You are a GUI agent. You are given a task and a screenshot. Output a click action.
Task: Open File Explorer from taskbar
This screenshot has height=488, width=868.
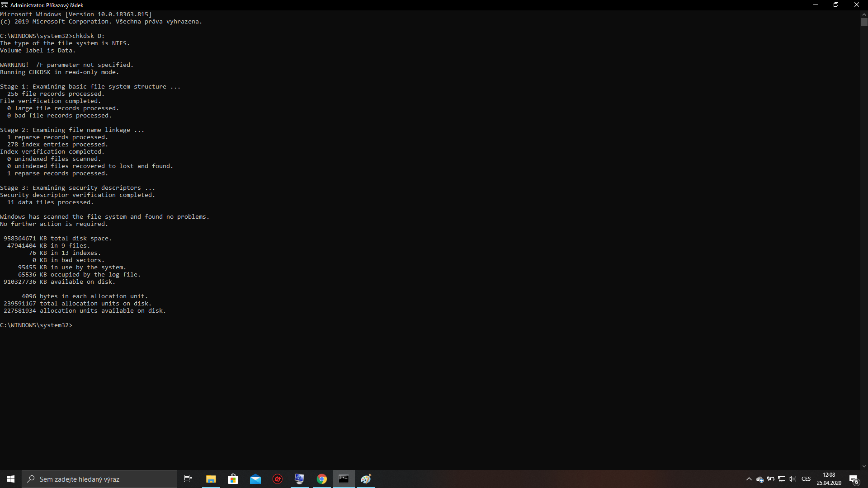click(x=211, y=479)
